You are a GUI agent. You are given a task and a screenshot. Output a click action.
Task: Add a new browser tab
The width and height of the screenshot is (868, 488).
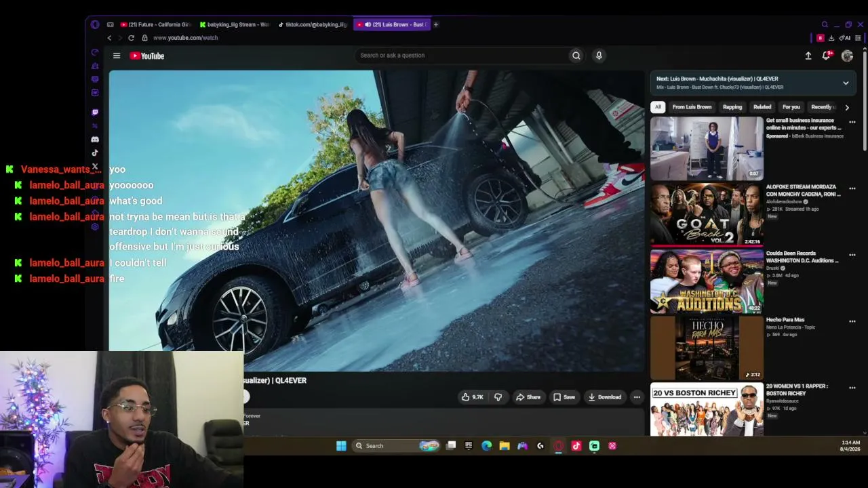tap(435, 24)
